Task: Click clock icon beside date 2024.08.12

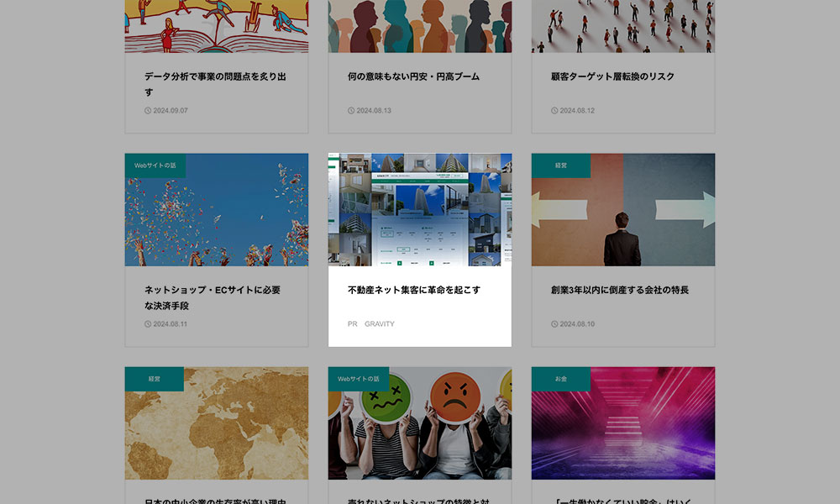Action: click(x=554, y=111)
